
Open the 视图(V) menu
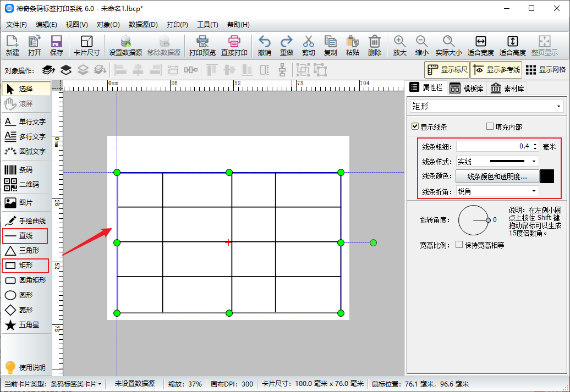(76, 25)
